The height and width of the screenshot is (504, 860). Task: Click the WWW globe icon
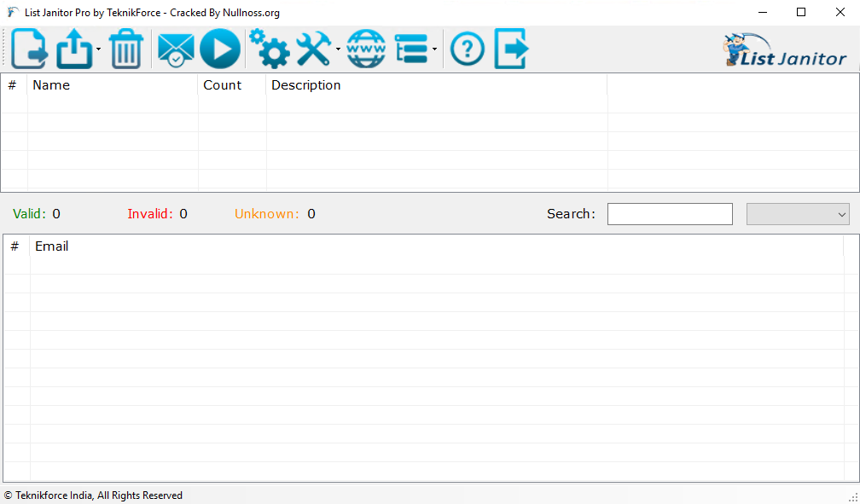366,49
